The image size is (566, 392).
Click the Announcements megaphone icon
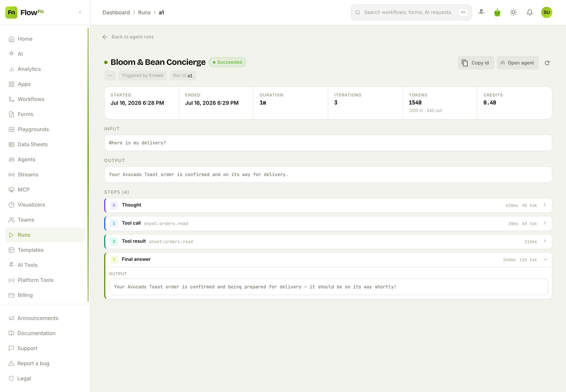11,318
